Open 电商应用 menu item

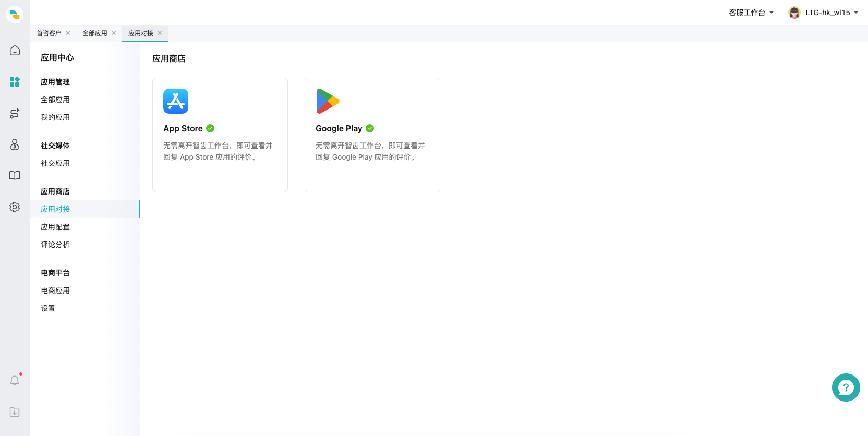55,290
